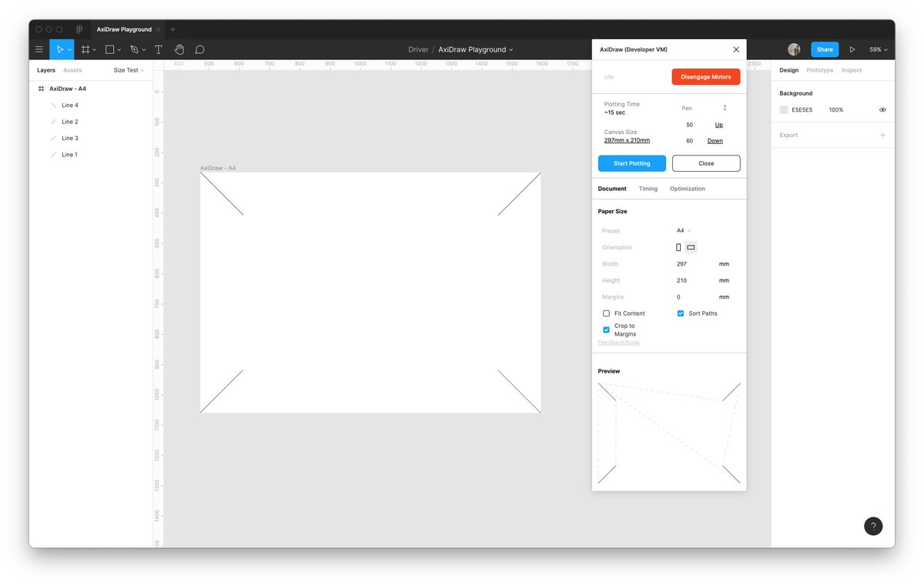
Task: Switch to the Prototype tab
Action: 819,70
